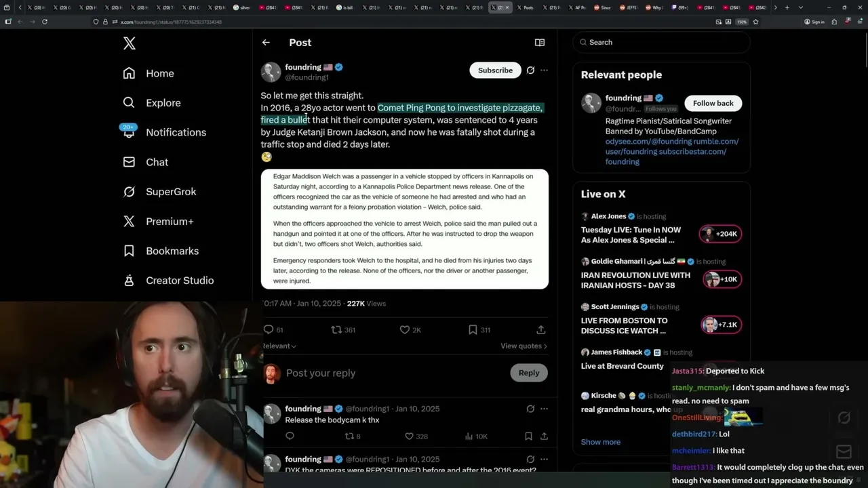The height and width of the screenshot is (488, 868).
Task: Join Alex Jones live with +204K badge
Action: click(722, 235)
